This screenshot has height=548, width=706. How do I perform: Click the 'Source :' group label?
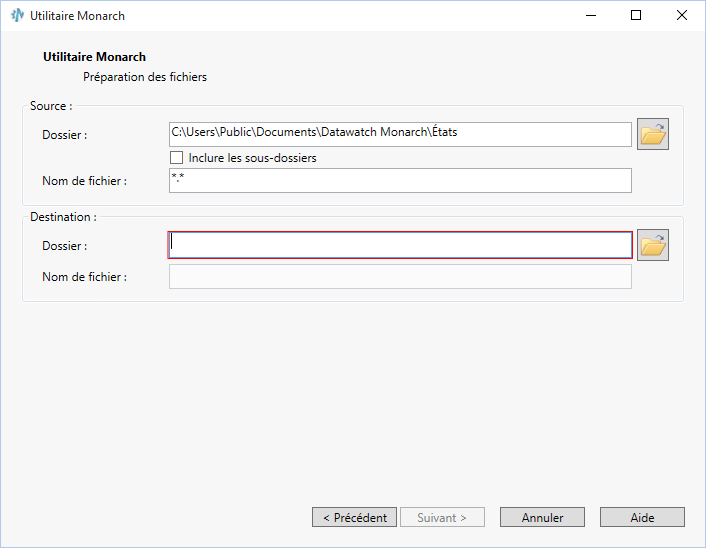click(x=51, y=106)
